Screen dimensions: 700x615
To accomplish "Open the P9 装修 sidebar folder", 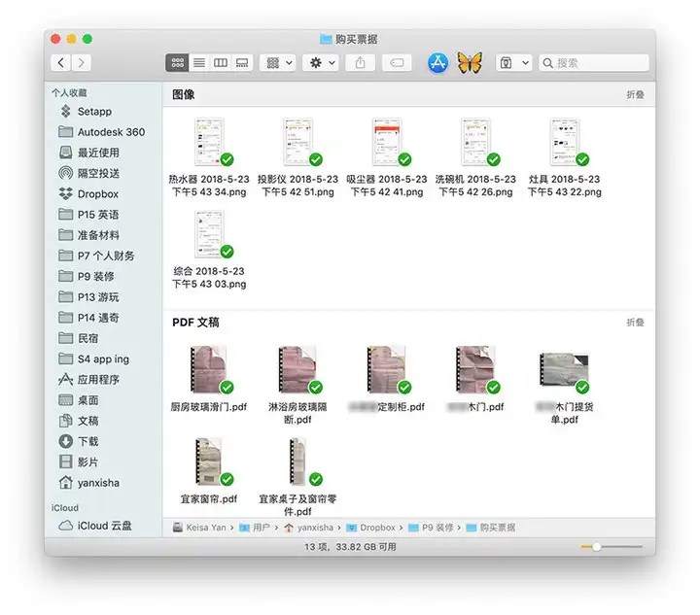I will (x=87, y=276).
